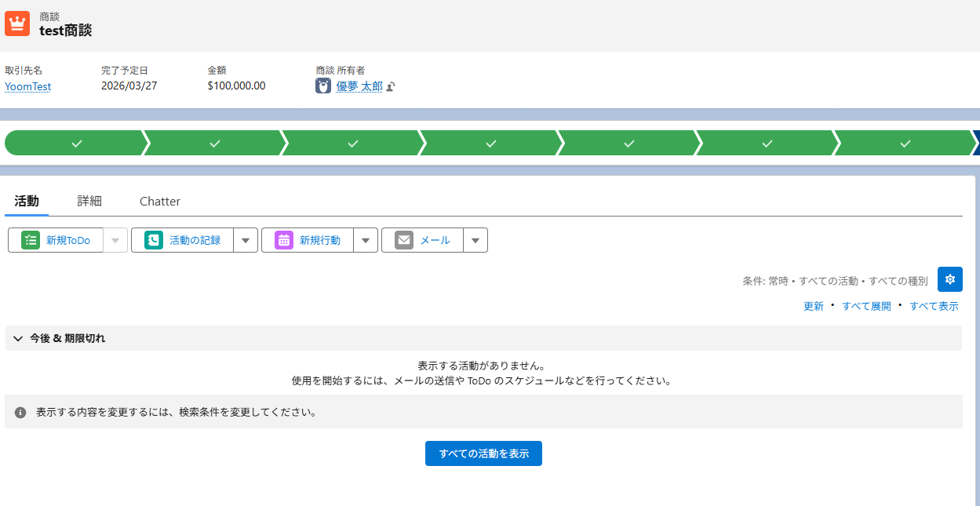Image resolution: width=980 pixels, height=506 pixels.
Task: Click the green 新規ToDo task icon
Action: (x=31, y=240)
